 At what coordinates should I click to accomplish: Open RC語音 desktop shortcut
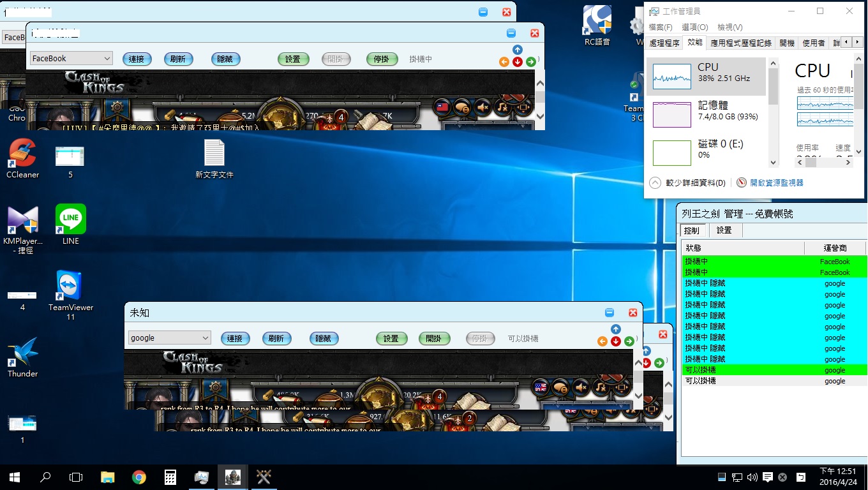point(597,26)
